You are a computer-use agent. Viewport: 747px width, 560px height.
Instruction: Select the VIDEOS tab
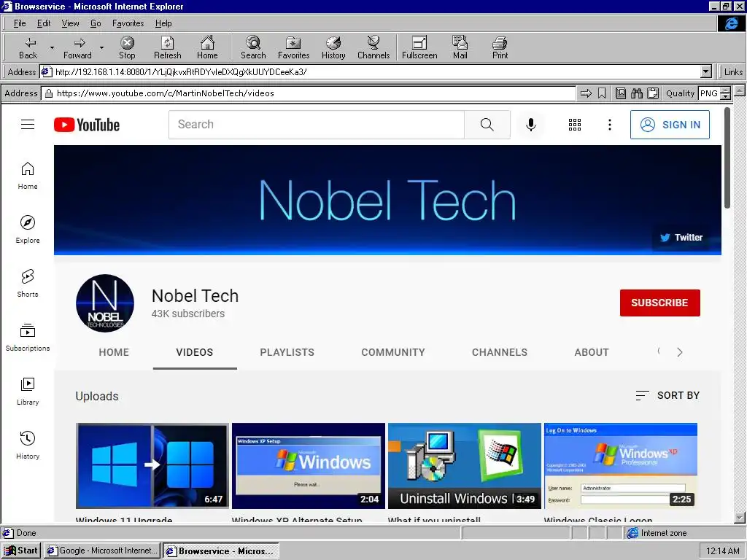tap(194, 352)
